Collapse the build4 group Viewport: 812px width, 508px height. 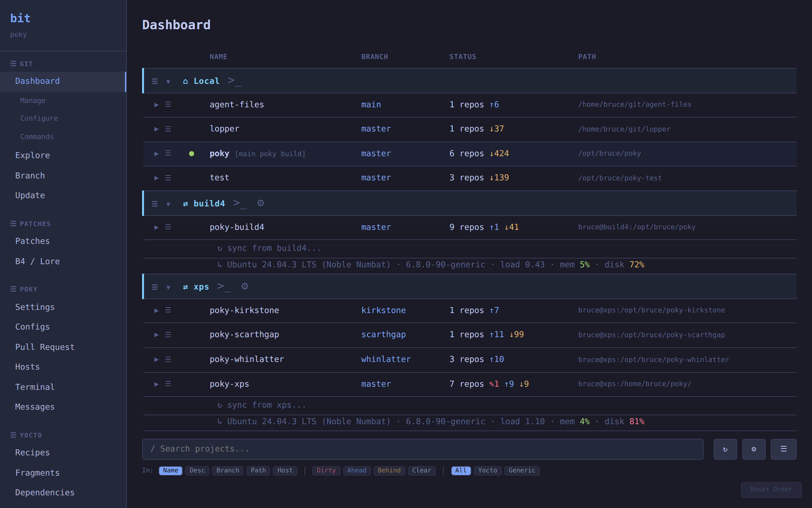pyautogui.click(x=168, y=204)
